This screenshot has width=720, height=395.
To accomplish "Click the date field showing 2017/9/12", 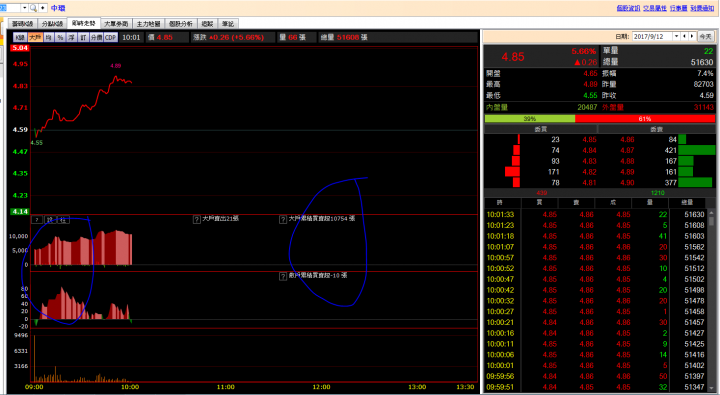I will pos(652,36).
